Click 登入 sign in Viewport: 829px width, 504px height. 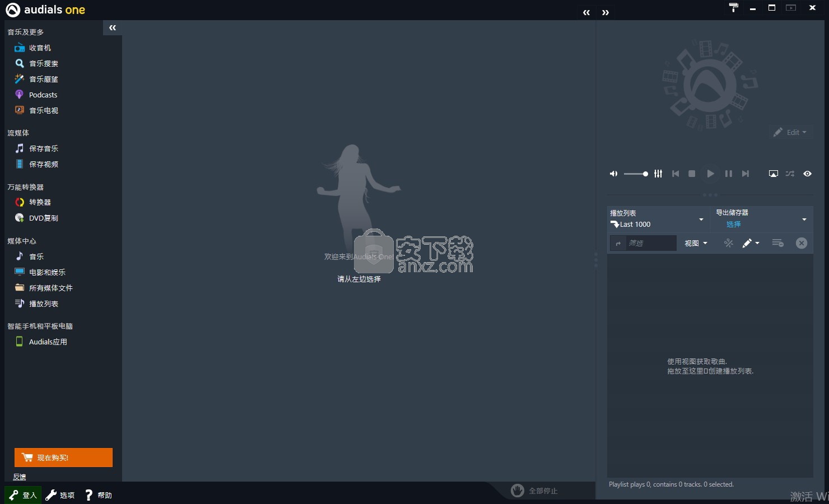23,495
